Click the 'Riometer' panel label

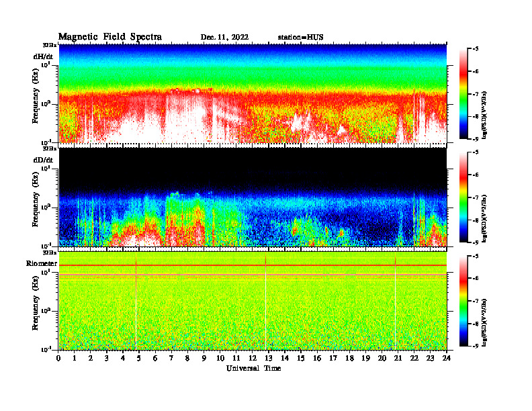point(42,263)
